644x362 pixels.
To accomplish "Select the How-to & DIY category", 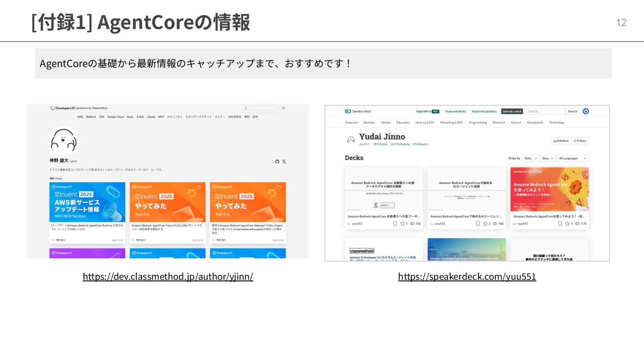I will tap(425, 122).
